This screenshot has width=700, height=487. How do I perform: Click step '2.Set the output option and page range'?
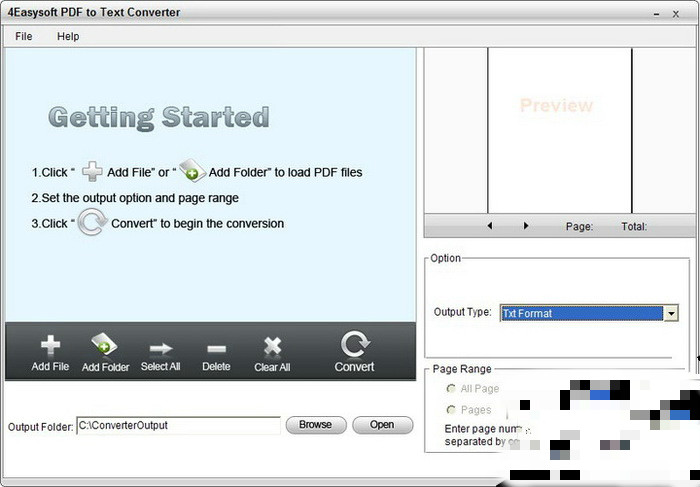[x=135, y=198]
